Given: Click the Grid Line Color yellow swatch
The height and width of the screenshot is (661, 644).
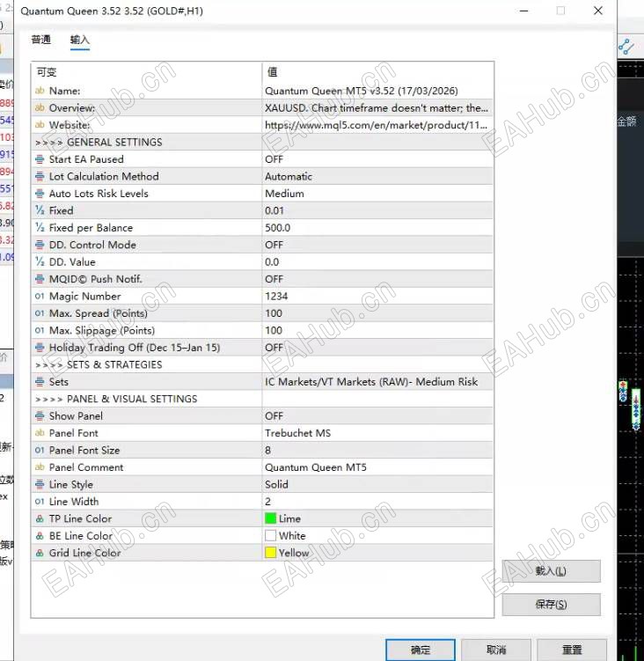Looking at the screenshot, I should click(270, 553).
